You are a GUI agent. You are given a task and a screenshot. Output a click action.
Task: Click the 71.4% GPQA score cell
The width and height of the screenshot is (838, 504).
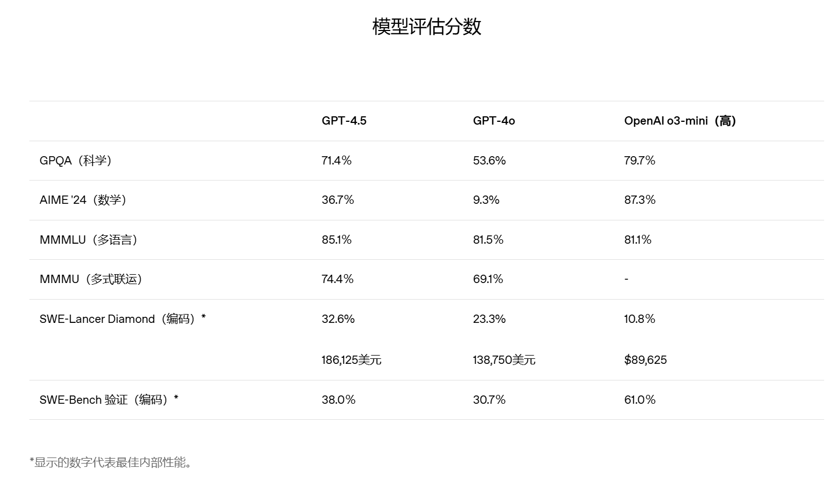pos(336,161)
